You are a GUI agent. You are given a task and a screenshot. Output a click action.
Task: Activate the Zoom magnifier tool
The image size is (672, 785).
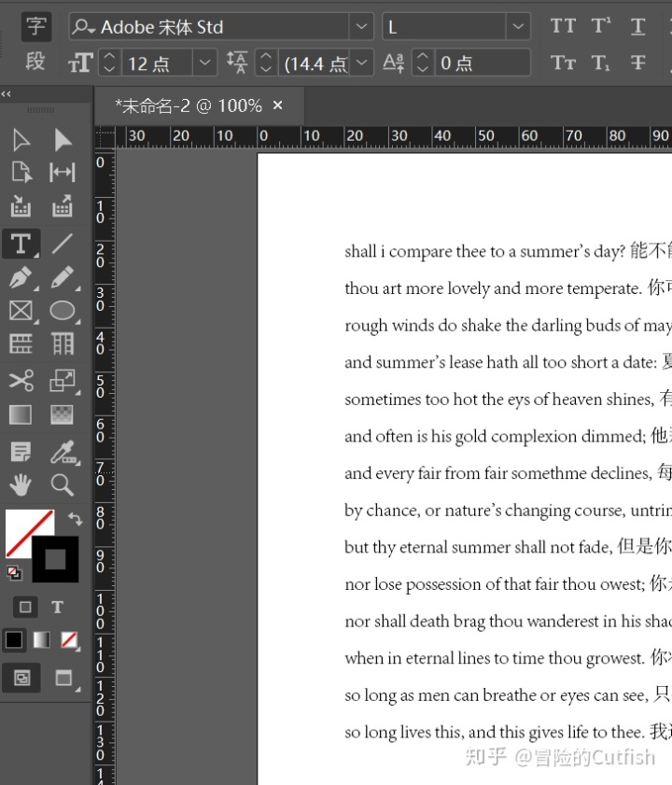point(63,485)
